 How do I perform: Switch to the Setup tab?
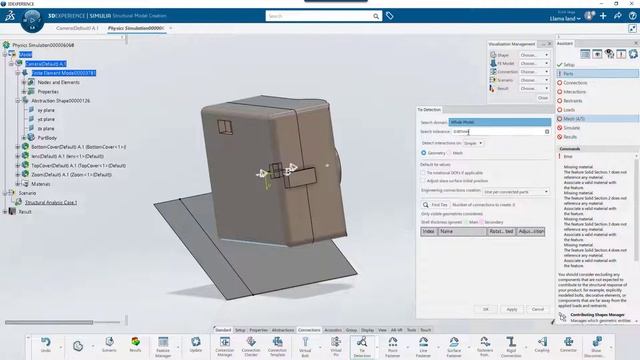tap(240, 330)
